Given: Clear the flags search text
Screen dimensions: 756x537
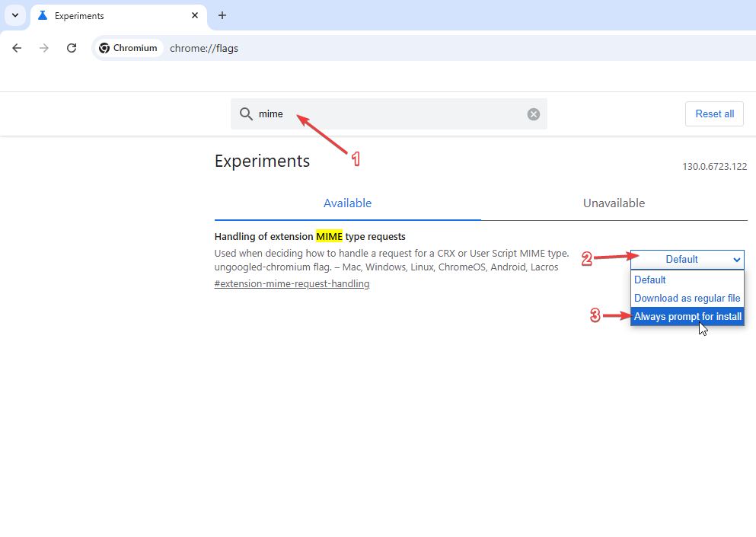Looking at the screenshot, I should coord(534,114).
